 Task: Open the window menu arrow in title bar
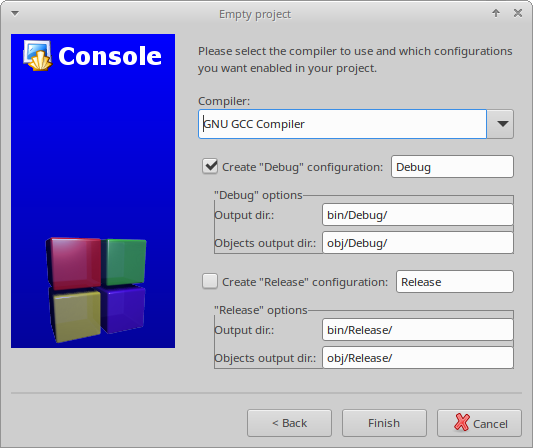pyautogui.click(x=15, y=14)
